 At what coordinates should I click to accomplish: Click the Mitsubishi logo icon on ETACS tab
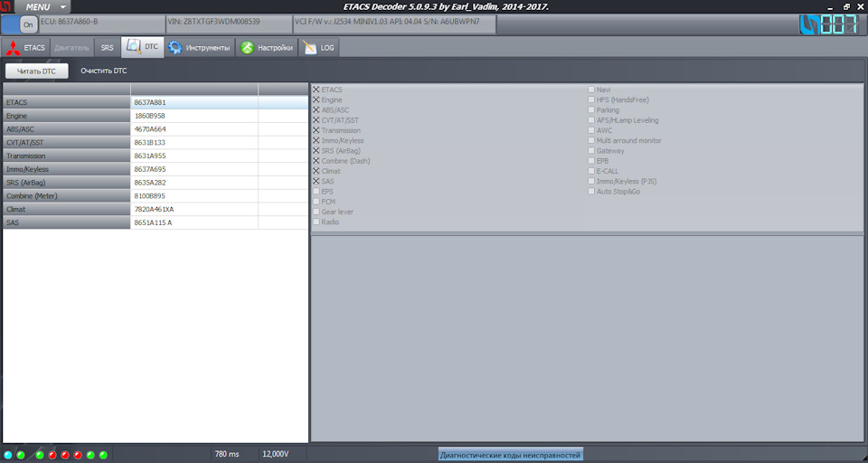tap(14, 48)
